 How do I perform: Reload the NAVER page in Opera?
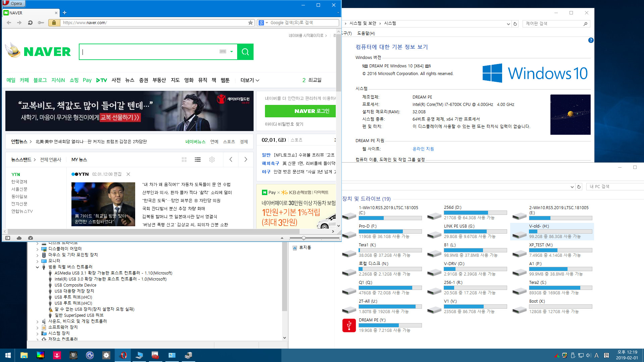(30, 22)
